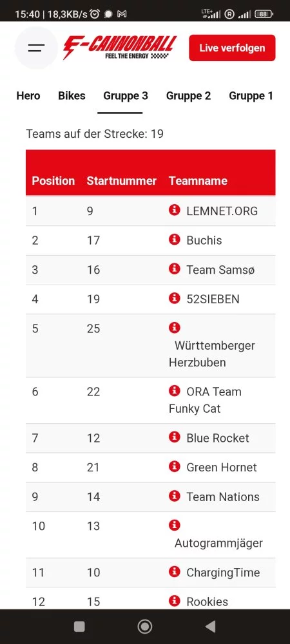This screenshot has width=290, height=644.
Task: Open info icon for Buchis
Action: point(175,240)
